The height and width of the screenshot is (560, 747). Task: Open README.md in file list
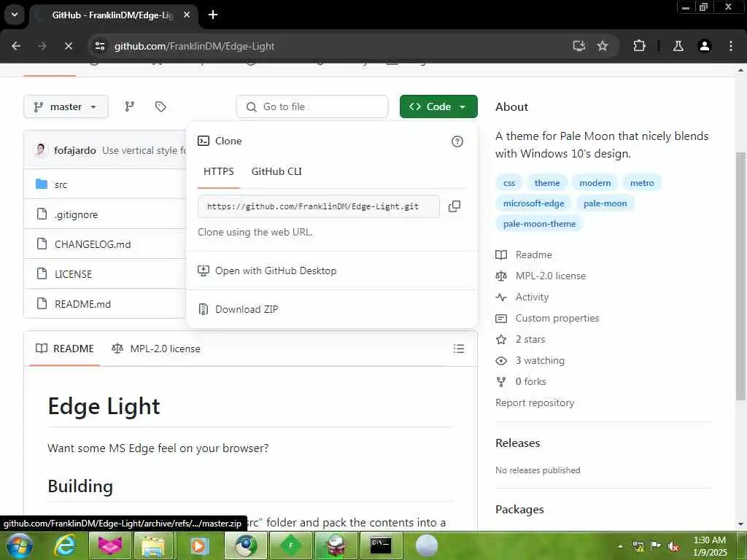pos(82,304)
